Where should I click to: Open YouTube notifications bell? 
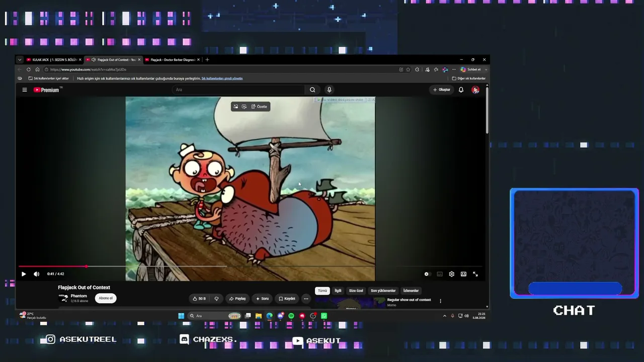pyautogui.click(x=461, y=90)
